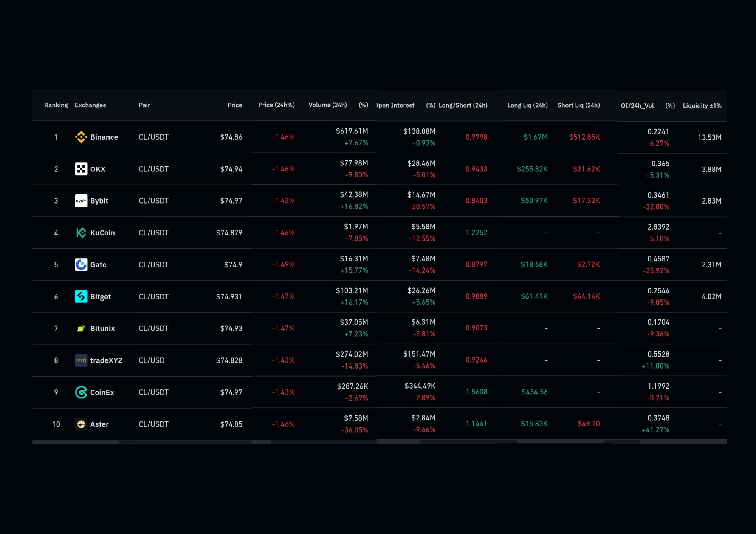Sort by Liquidity ±1% column header
The width and height of the screenshot is (756, 534).
click(x=702, y=106)
